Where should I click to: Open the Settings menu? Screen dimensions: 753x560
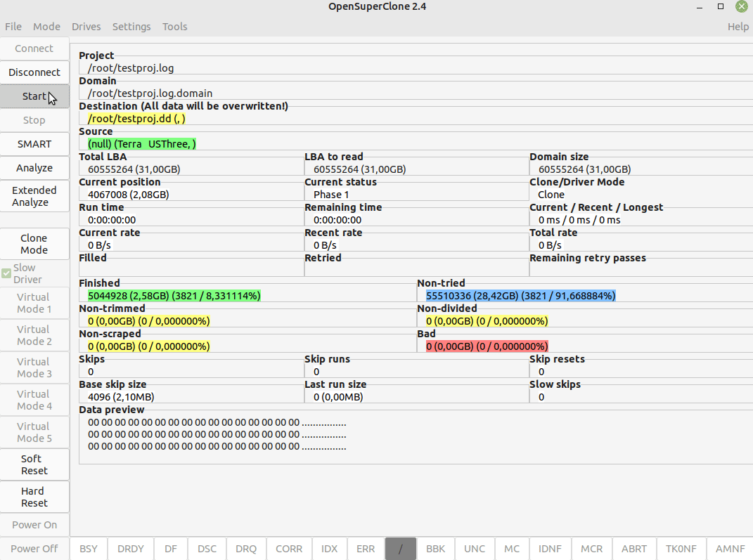(x=131, y=27)
